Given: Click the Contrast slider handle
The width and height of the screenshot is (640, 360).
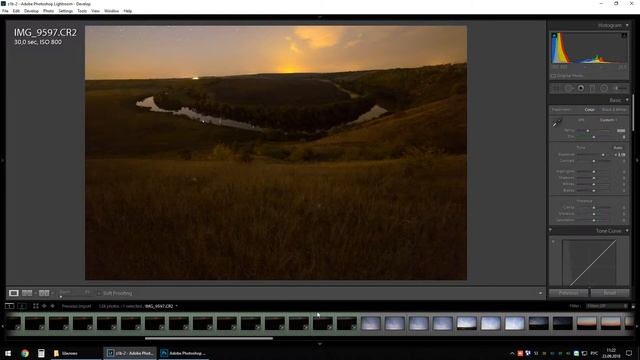Looking at the screenshot, I should point(594,161).
